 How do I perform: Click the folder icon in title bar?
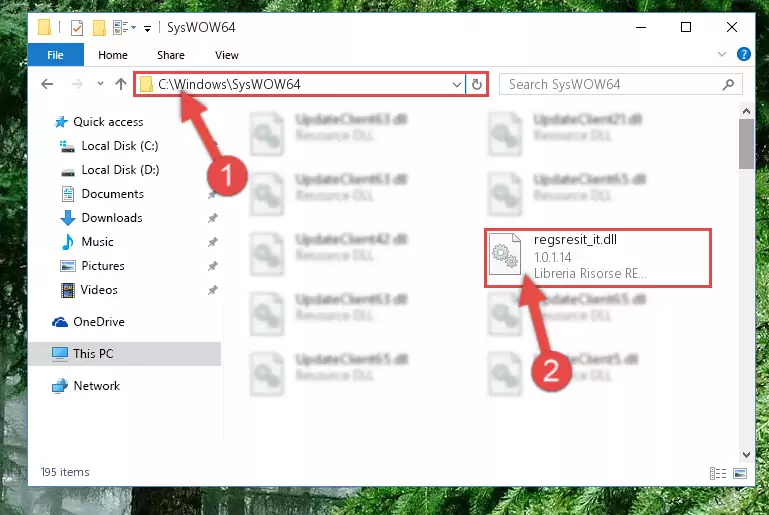tap(44, 27)
